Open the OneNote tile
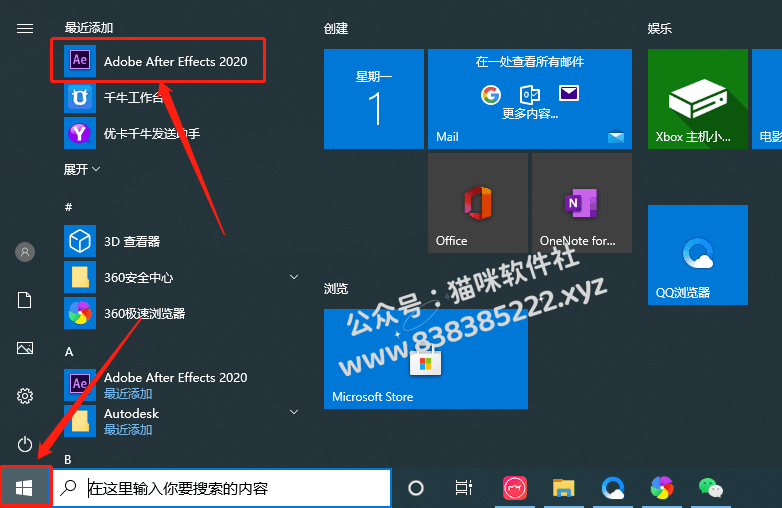 pyautogui.click(x=582, y=203)
